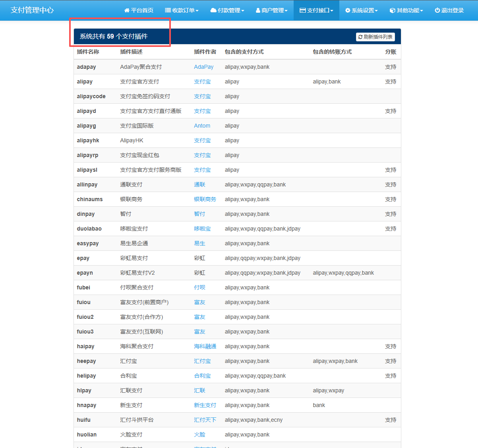Viewport: 478px width, 448px height.
Task: Open the 通联 author link
Action: pos(199,184)
